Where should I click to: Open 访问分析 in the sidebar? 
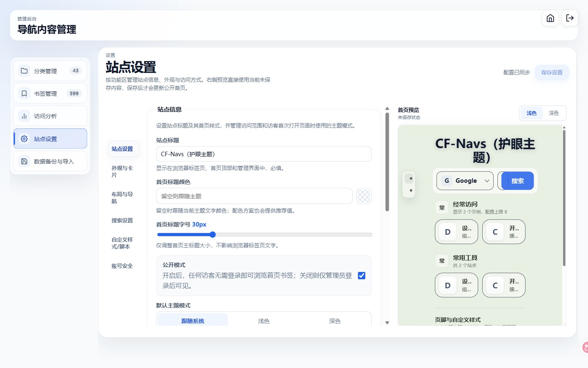coord(50,116)
